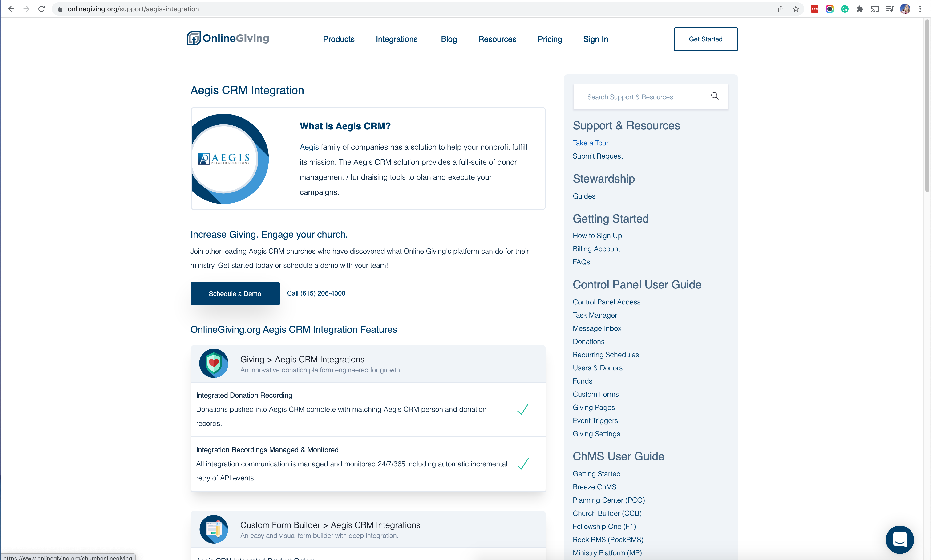Click the browser forward arrow
The image size is (931, 560).
[x=26, y=9]
